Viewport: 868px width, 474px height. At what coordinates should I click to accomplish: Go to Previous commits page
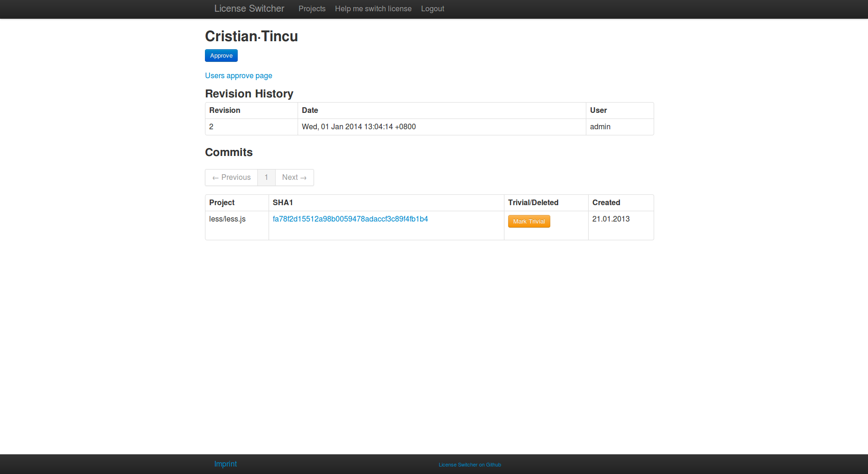[232, 178]
